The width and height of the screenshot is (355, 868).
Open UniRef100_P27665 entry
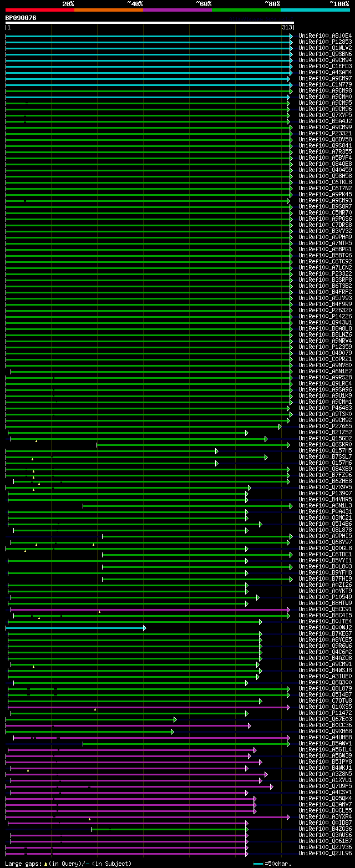[325, 427]
